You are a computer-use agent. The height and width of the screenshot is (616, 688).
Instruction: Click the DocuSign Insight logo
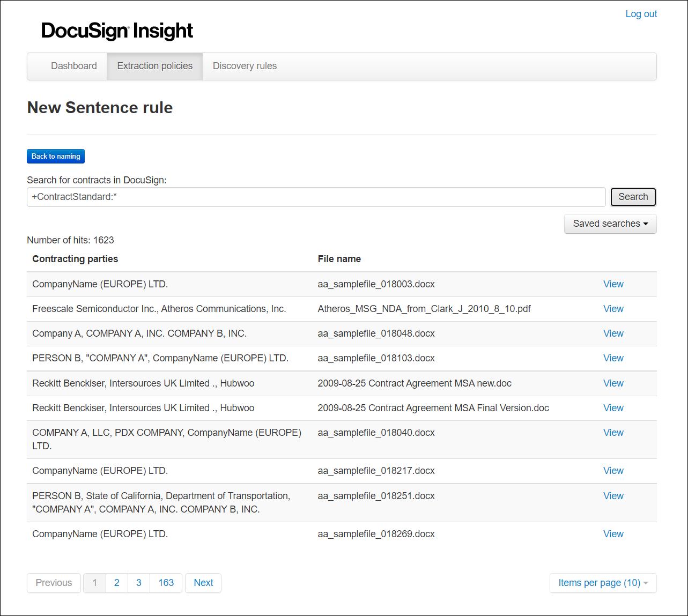(x=117, y=31)
